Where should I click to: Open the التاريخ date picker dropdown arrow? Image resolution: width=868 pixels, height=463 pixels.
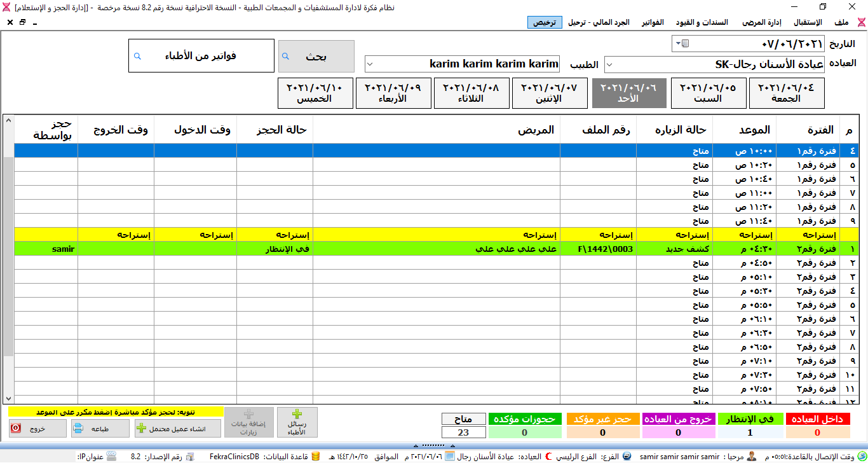(x=677, y=44)
